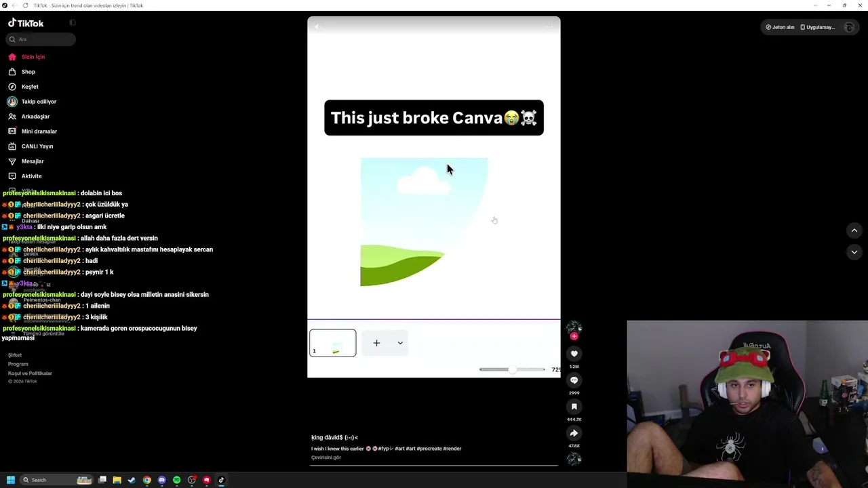Open the TikTok logo home link
The height and width of the screenshot is (488, 868).
point(26,23)
